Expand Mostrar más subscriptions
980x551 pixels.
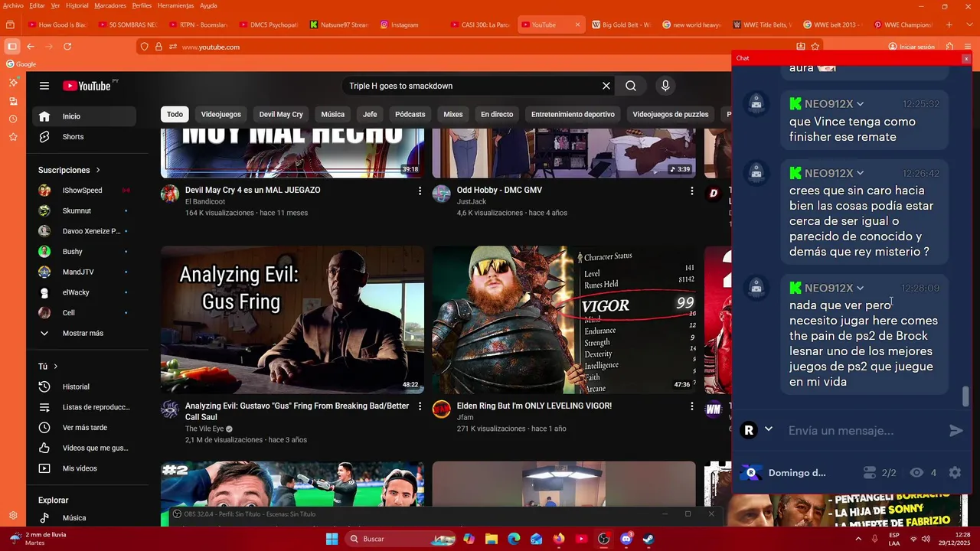(x=84, y=334)
